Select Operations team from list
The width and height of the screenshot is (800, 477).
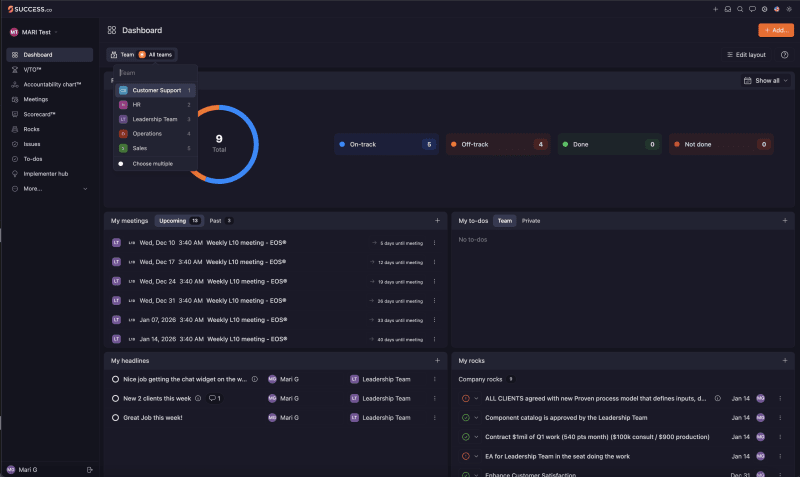click(x=155, y=134)
